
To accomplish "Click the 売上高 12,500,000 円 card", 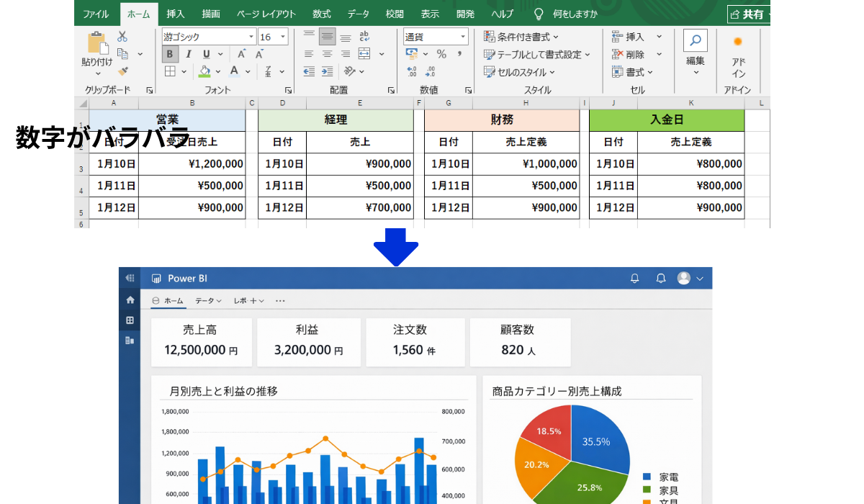I will click(202, 342).
